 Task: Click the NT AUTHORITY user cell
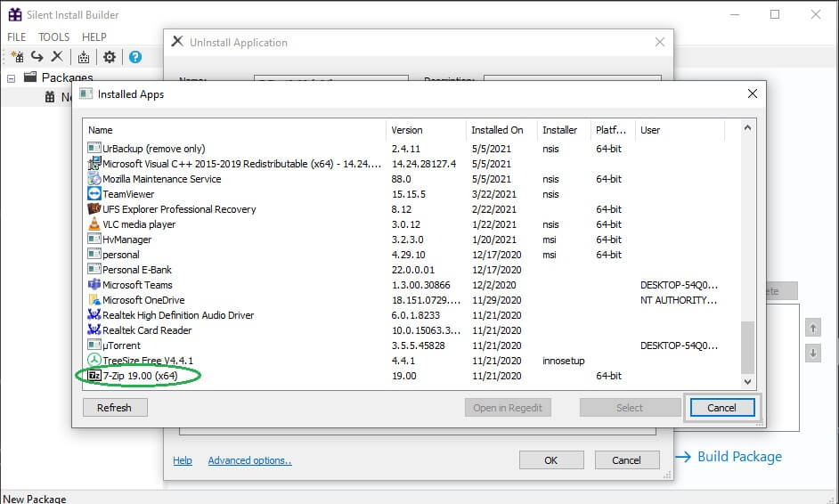click(679, 300)
